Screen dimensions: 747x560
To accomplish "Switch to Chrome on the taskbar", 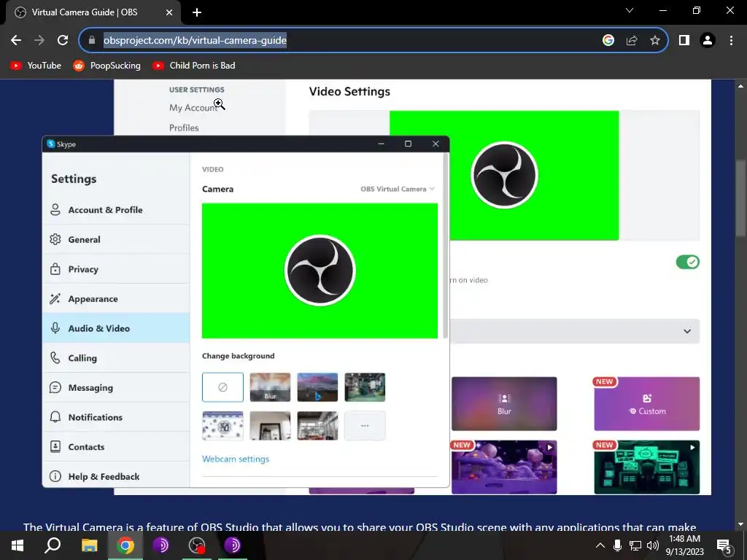I will point(125,545).
